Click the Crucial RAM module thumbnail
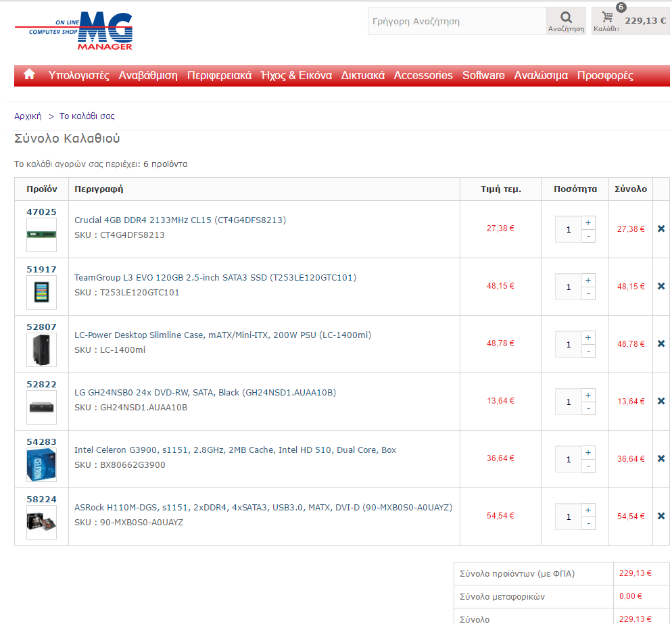The image size is (672, 624). [x=41, y=235]
